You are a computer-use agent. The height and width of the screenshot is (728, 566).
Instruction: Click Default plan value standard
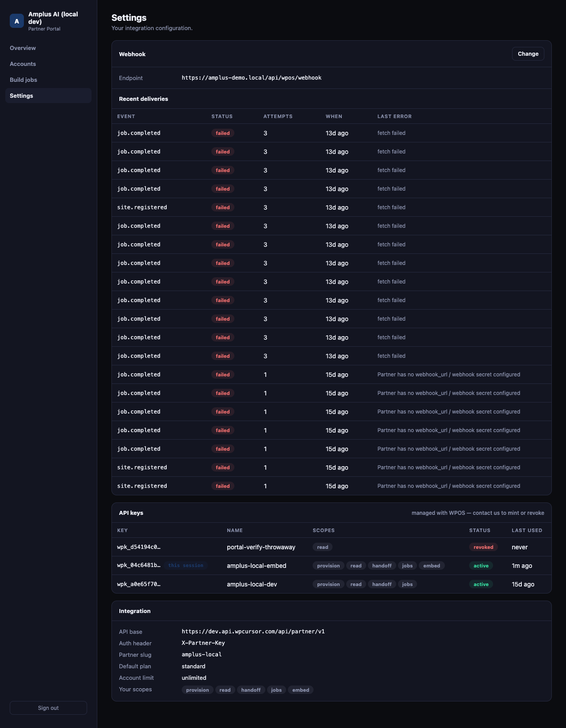click(x=193, y=666)
